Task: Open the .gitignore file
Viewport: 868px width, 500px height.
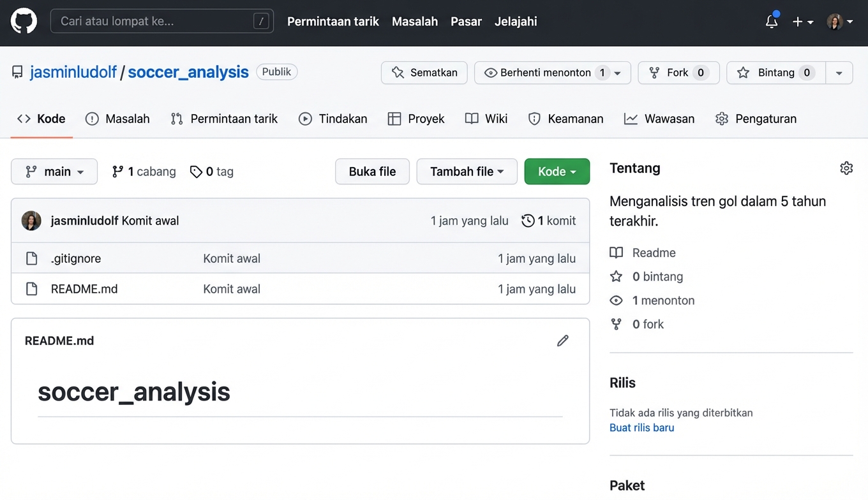Action: [x=76, y=258]
